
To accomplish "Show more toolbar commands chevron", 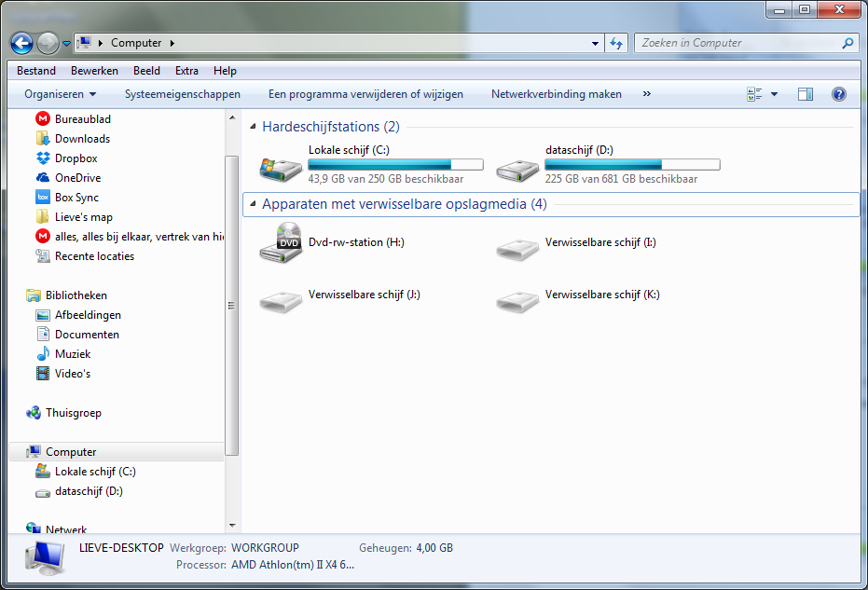I will coord(647,94).
